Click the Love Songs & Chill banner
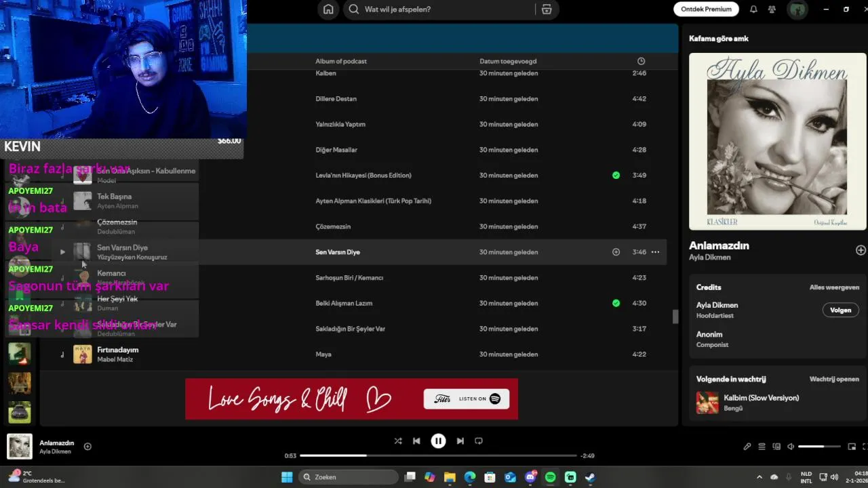The height and width of the screenshot is (488, 868). coord(351,399)
